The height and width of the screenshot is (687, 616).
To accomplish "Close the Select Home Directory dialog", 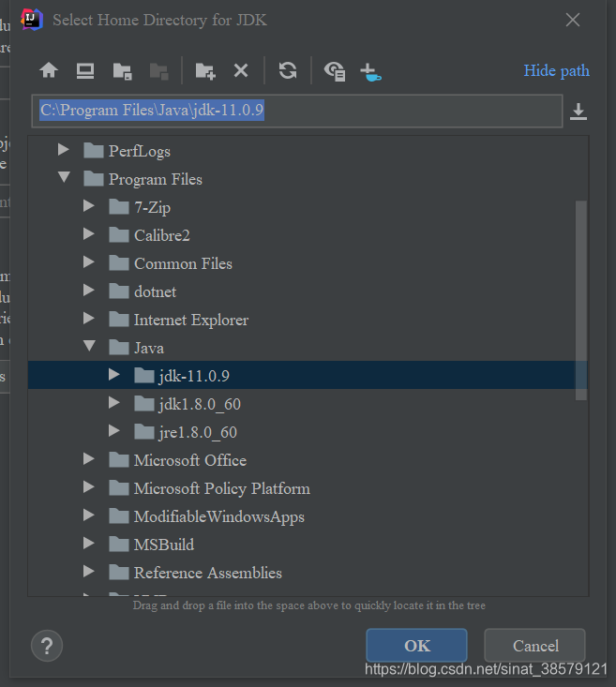I will pyautogui.click(x=573, y=20).
